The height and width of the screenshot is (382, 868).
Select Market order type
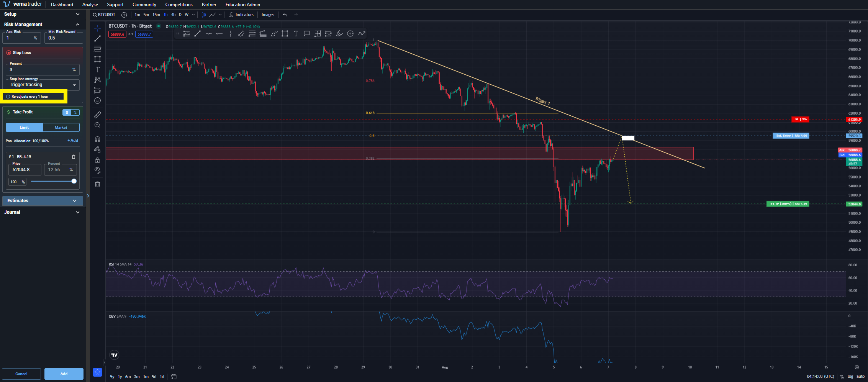click(61, 128)
